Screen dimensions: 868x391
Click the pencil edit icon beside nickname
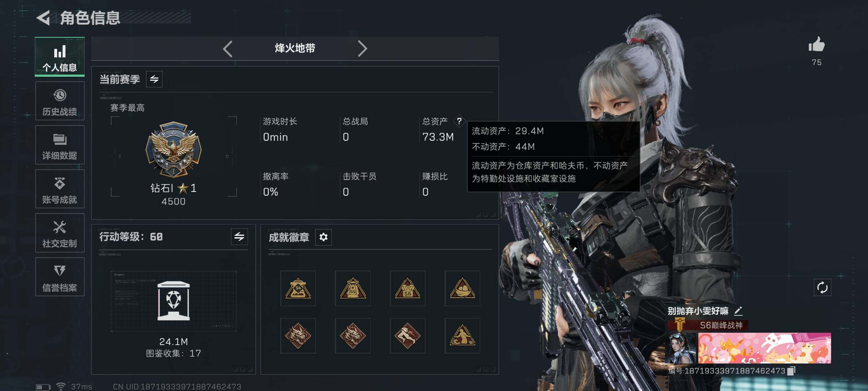pos(738,311)
